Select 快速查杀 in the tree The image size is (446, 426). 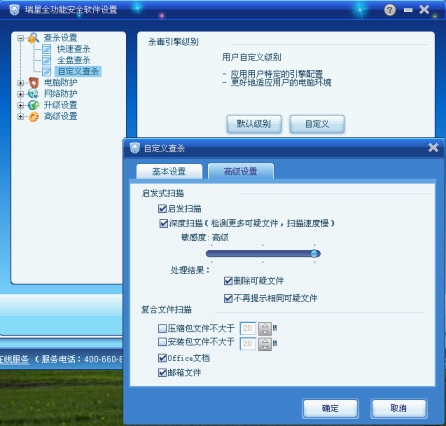(73, 49)
